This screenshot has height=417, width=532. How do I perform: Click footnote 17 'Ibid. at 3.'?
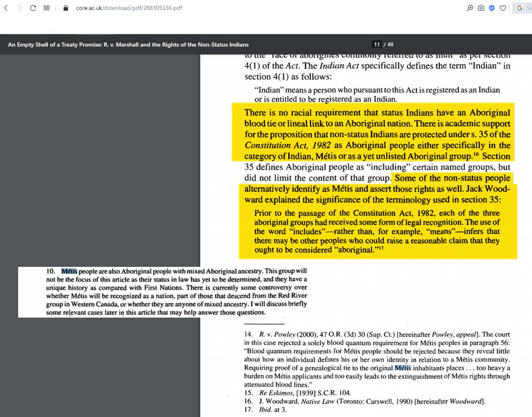click(266, 410)
